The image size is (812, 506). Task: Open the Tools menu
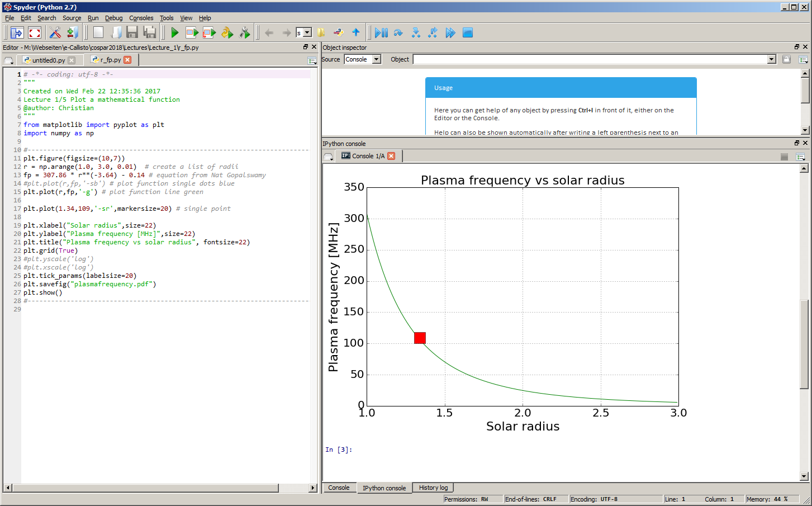click(x=167, y=18)
